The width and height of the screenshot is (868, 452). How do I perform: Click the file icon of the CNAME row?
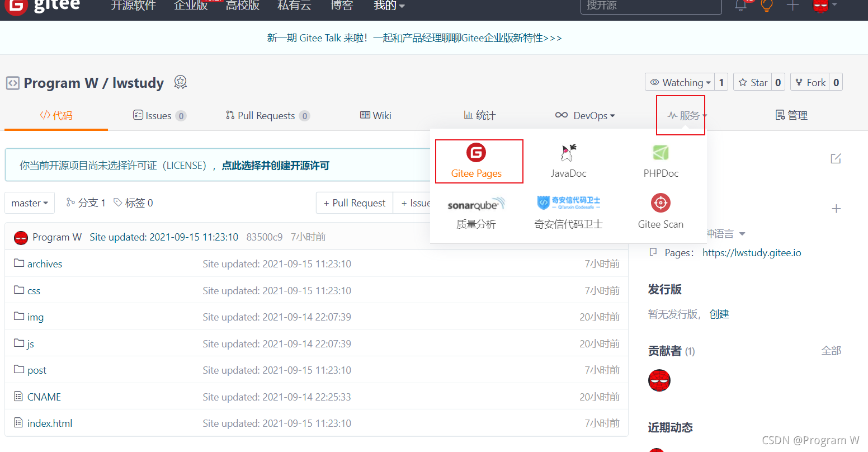(18, 396)
